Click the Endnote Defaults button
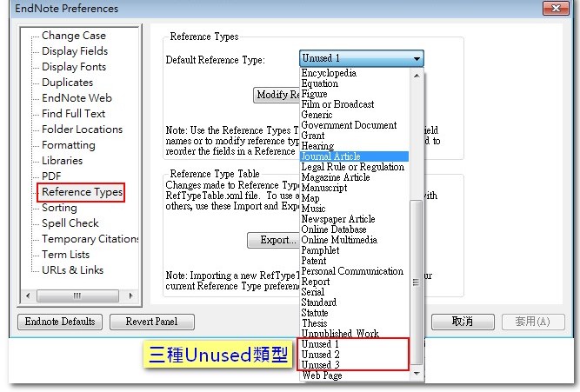 (60, 322)
